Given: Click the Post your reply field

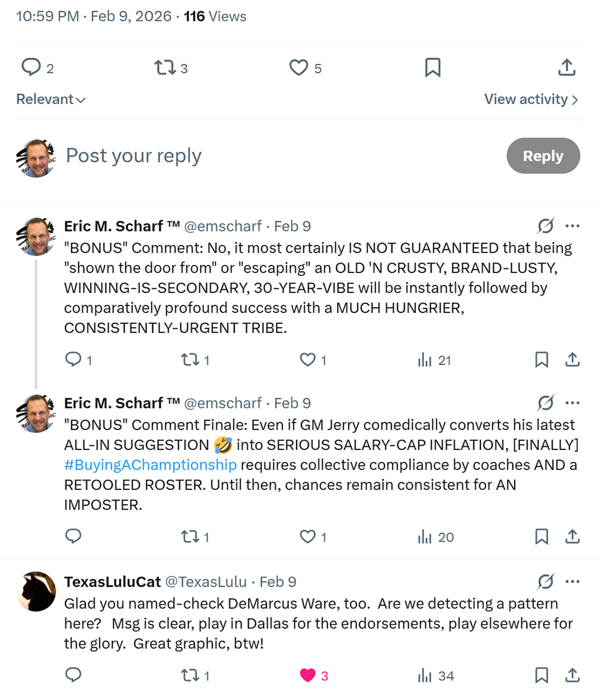Looking at the screenshot, I should click(249, 156).
